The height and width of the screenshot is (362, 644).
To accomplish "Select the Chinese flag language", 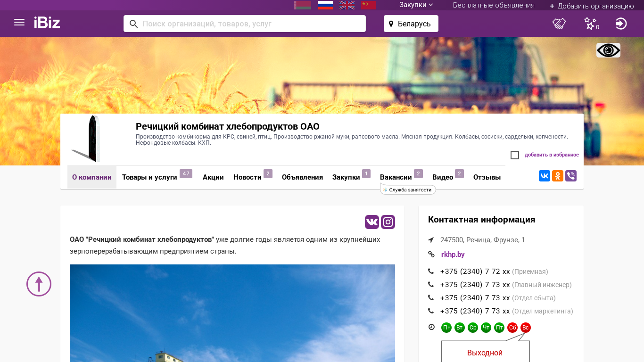I will (x=369, y=5).
